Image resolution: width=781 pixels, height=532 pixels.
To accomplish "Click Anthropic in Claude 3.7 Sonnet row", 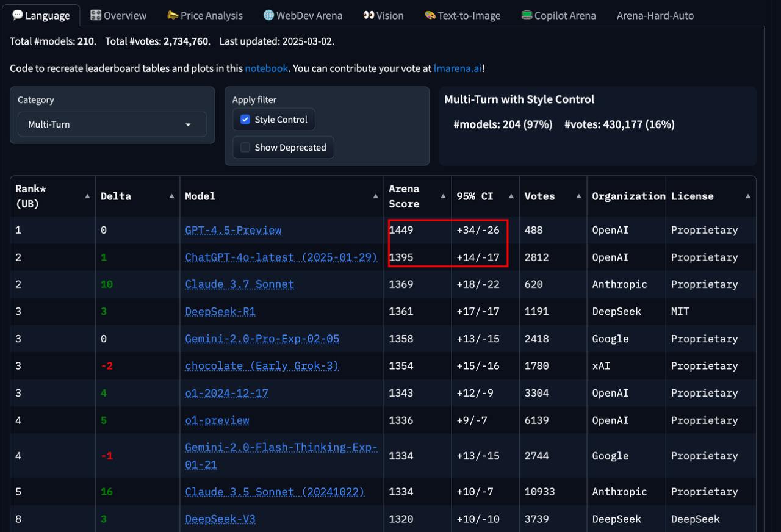I will (619, 284).
